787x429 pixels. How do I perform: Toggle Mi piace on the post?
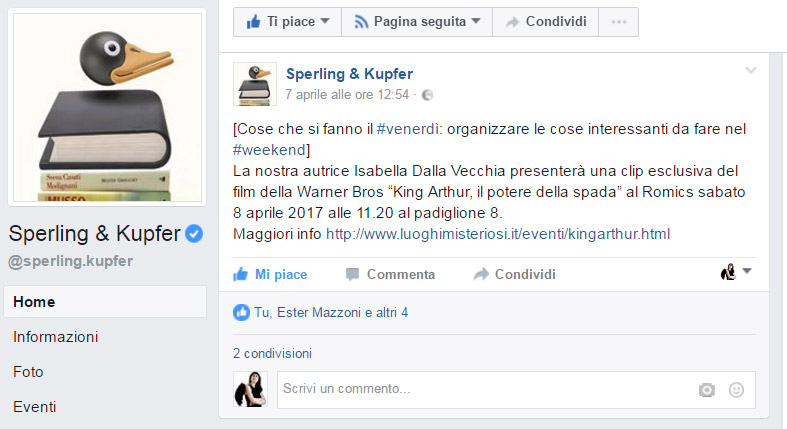270,274
